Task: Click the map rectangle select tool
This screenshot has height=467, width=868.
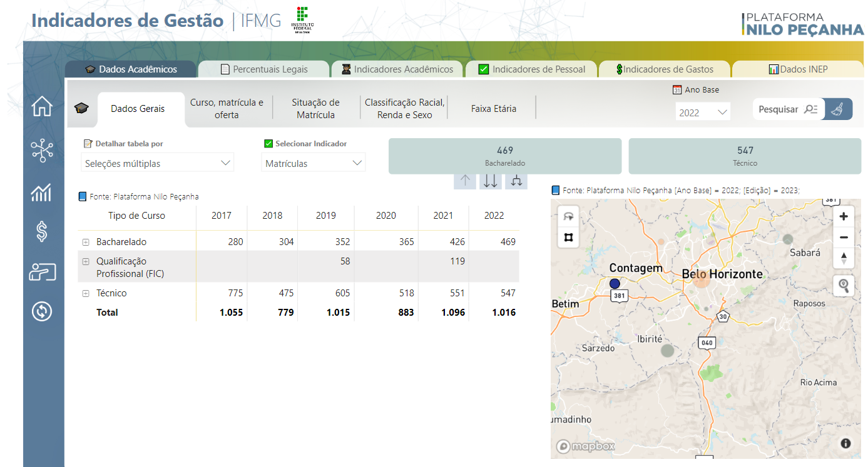Action: (x=568, y=238)
